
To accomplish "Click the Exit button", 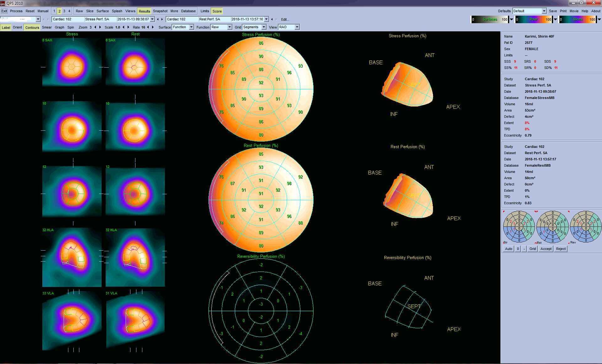I will point(4,11).
